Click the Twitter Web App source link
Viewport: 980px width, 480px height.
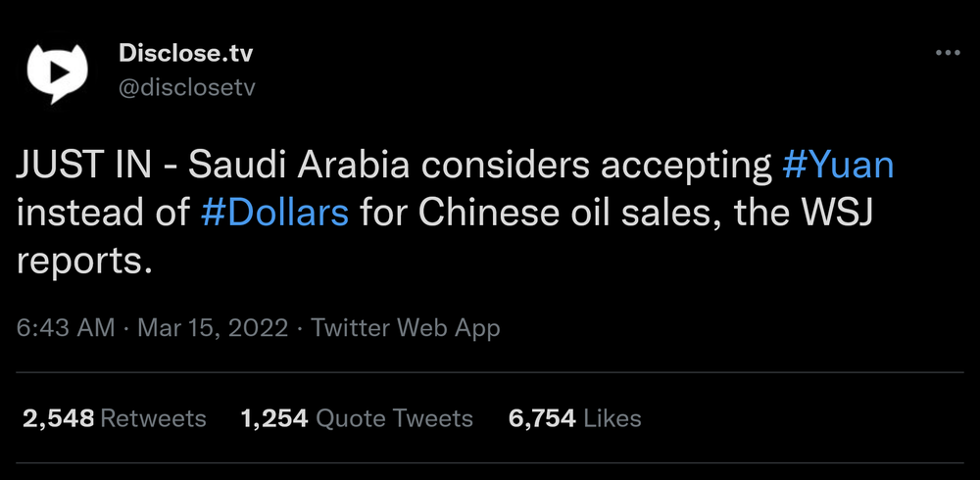tap(406, 327)
